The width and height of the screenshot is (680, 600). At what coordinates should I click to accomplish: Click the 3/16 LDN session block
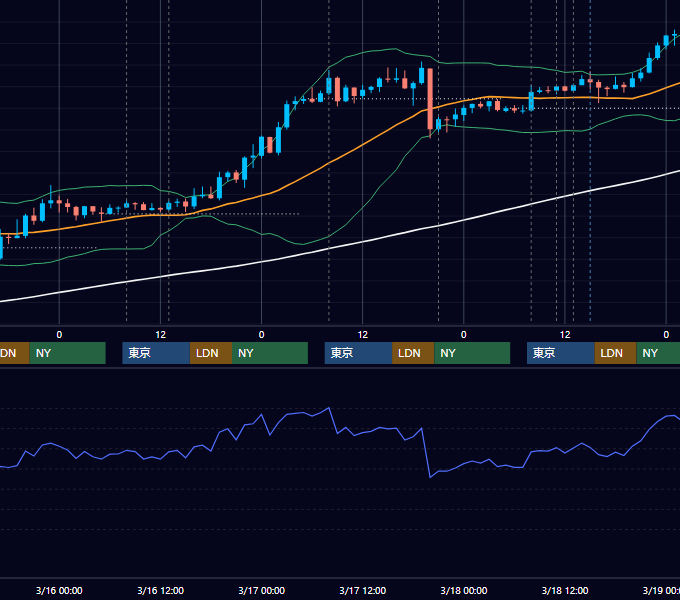[211, 353]
